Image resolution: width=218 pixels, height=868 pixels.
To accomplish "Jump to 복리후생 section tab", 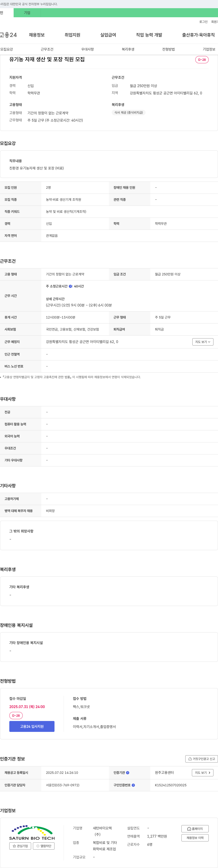I will pyautogui.click(x=128, y=49).
